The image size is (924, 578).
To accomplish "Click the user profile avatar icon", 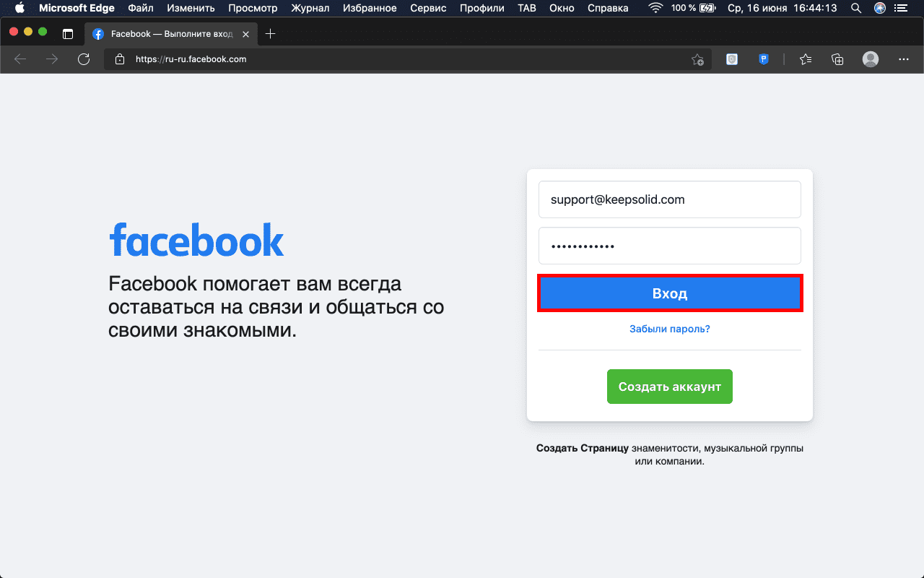I will coord(871,59).
